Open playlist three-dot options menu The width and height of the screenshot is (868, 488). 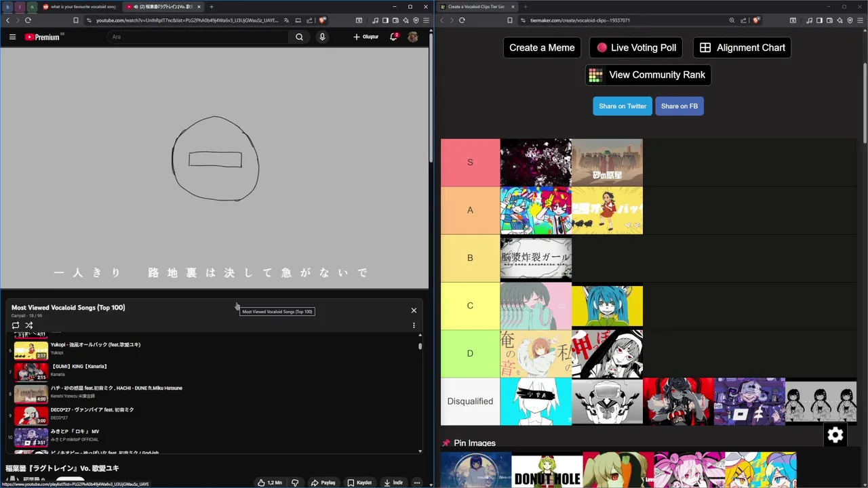pos(414,325)
